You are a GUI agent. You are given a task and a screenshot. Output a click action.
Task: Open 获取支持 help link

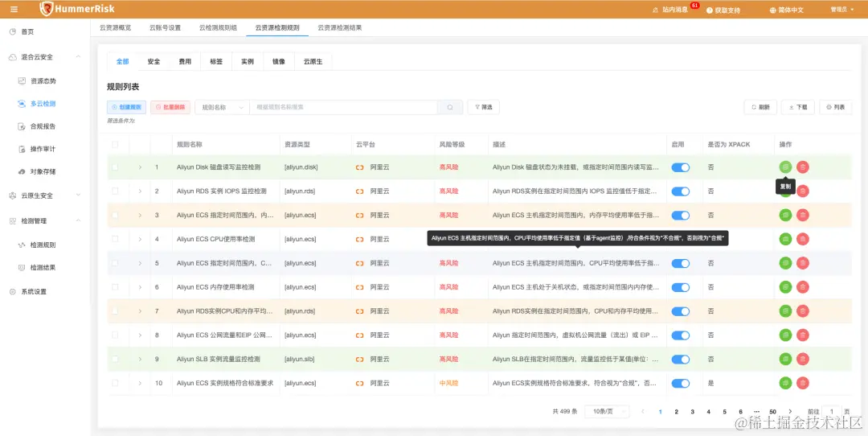[x=723, y=10]
